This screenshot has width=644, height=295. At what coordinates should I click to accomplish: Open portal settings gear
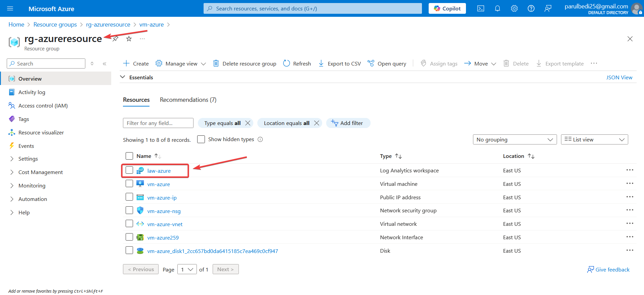pyautogui.click(x=514, y=8)
